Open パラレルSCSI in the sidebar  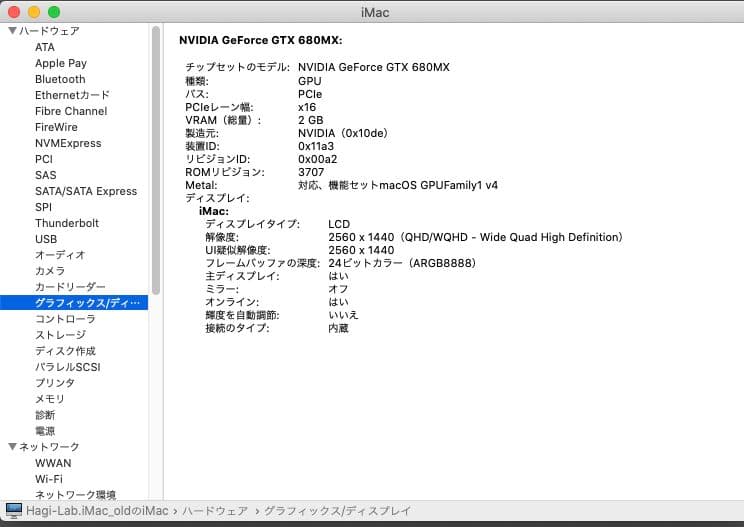(x=67, y=367)
